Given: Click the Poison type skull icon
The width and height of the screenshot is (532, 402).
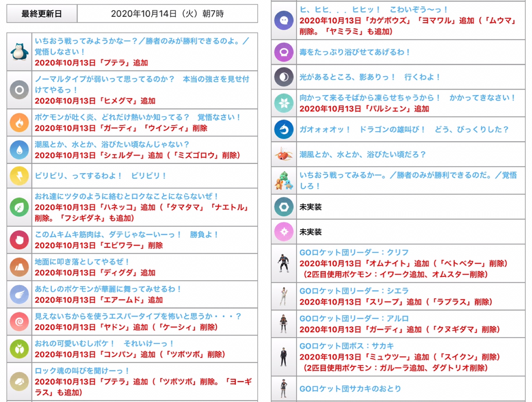Looking at the screenshot, I should tap(284, 52).
